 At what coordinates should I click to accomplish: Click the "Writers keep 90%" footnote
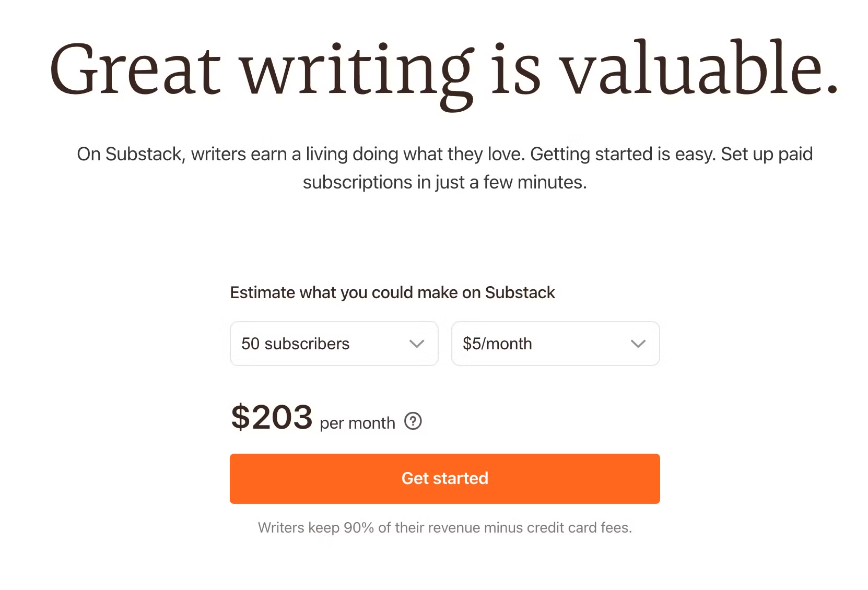tap(444, 527)
